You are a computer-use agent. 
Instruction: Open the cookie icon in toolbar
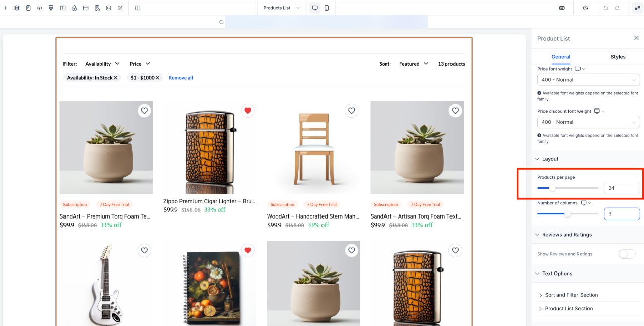point(120,8)
